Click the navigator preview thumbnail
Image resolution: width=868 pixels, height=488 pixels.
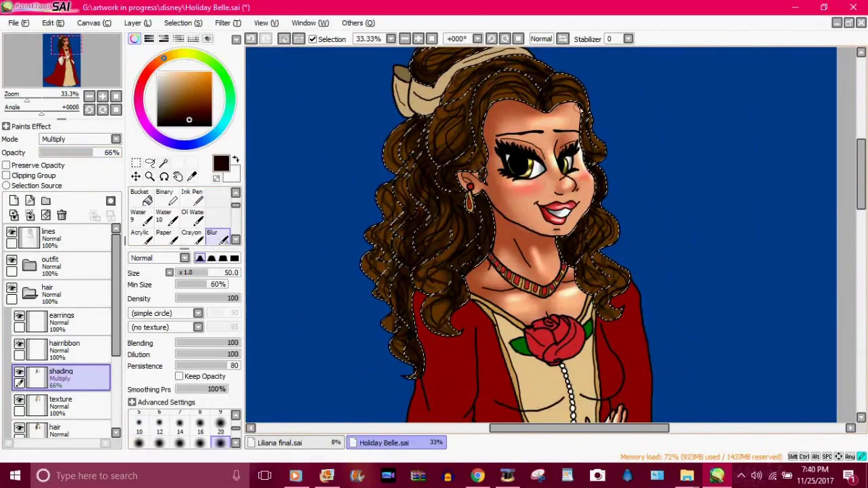pos(62,61)
